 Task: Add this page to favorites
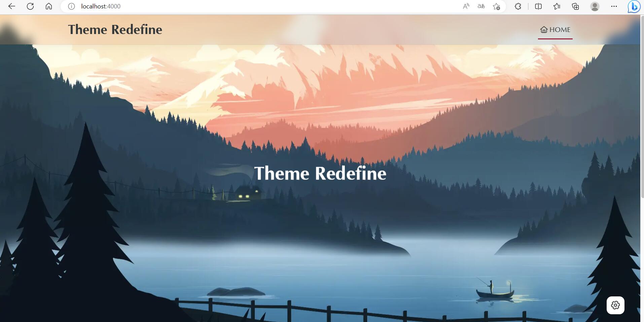click(496, 6)
